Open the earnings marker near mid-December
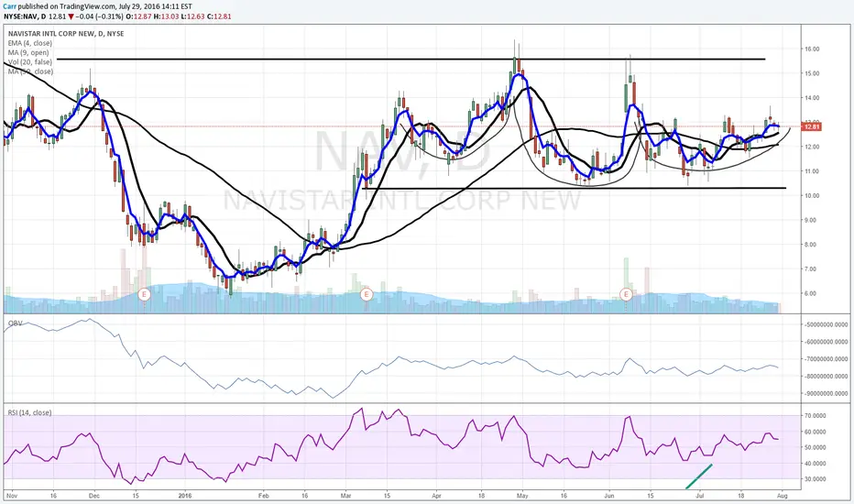 pyautogui.click(x=145, y=294)
